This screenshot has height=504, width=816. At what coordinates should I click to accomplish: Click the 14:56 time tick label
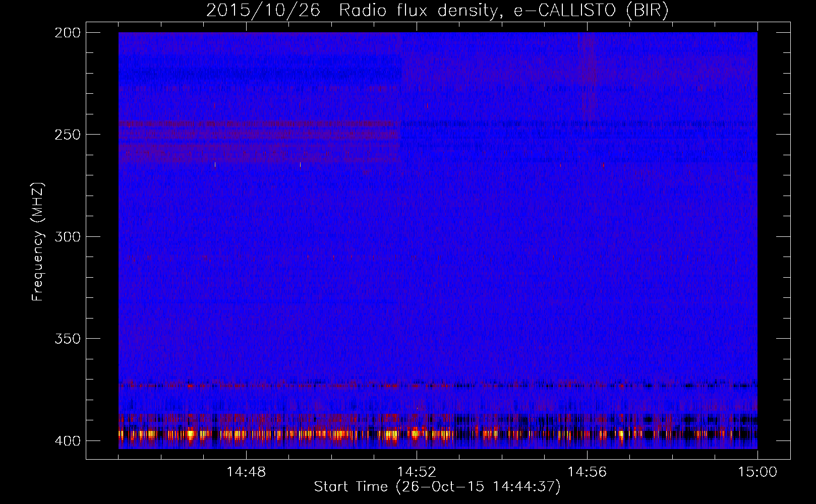pyautogui.click(x=587, y=472)
